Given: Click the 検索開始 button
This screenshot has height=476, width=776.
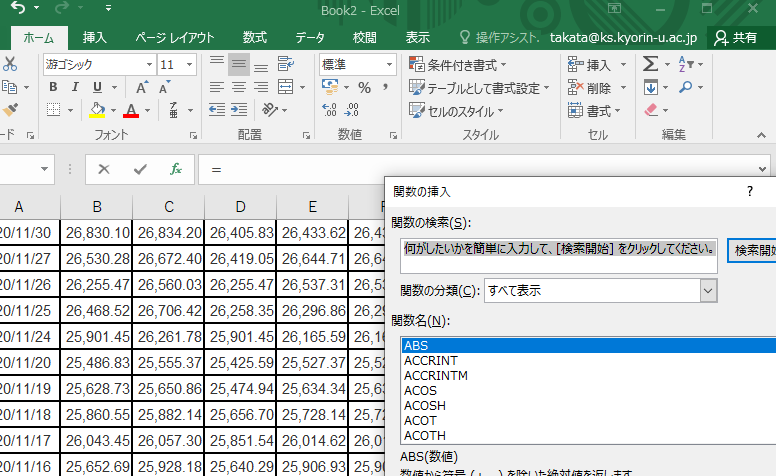Looking at the screenshot, I should 753,250.
